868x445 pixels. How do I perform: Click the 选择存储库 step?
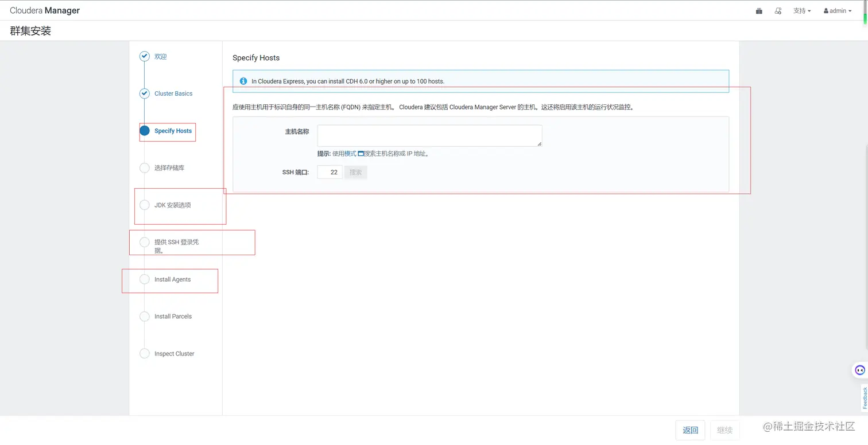[169, 168]
